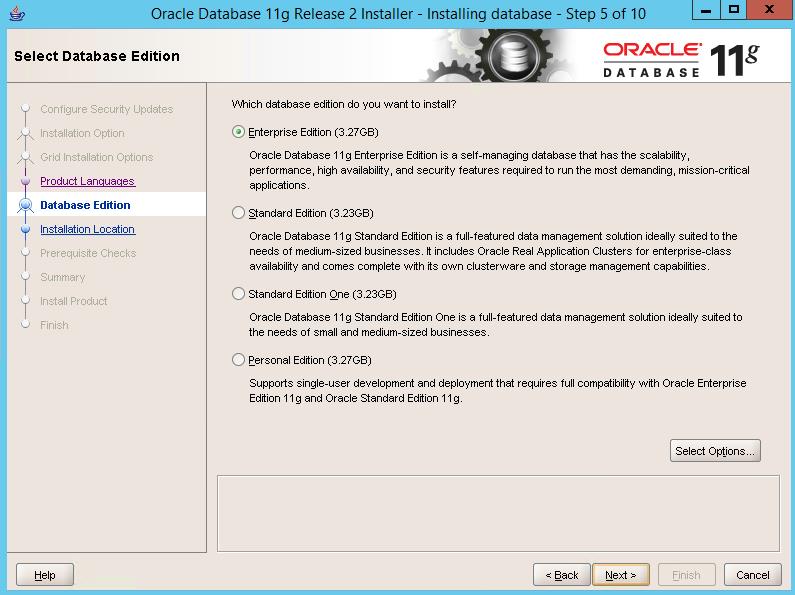Open the Select Options dialog

pyautogui.click(x=715, y=451)
